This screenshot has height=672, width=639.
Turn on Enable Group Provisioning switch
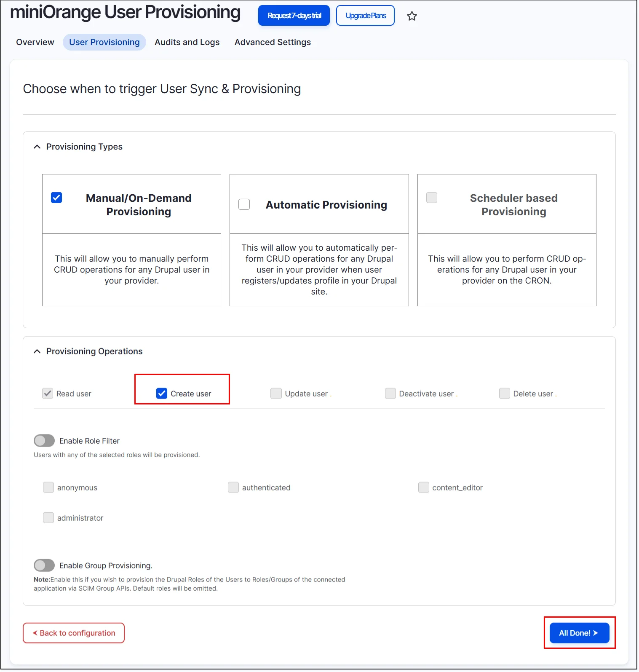pyautogui.click(x=44, y=565)
